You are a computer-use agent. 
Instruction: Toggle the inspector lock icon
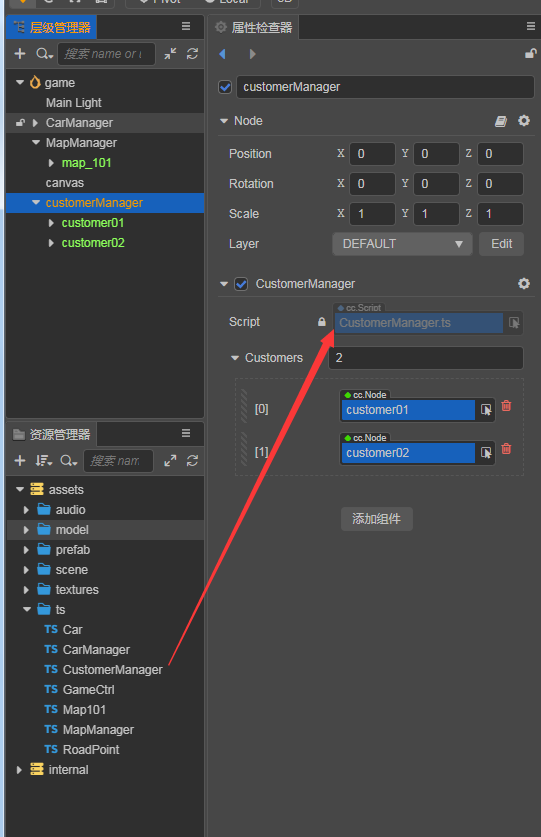click(x=530, y=53)
